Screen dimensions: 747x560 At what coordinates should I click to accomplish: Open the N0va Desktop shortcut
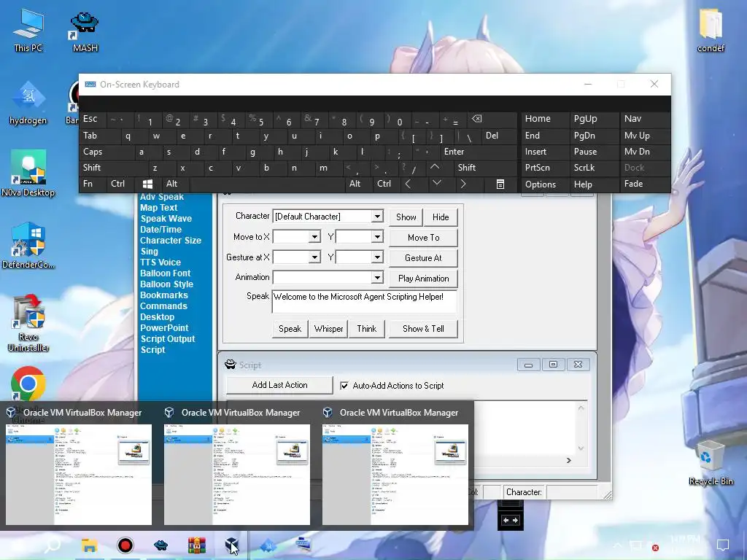[28, 174]
